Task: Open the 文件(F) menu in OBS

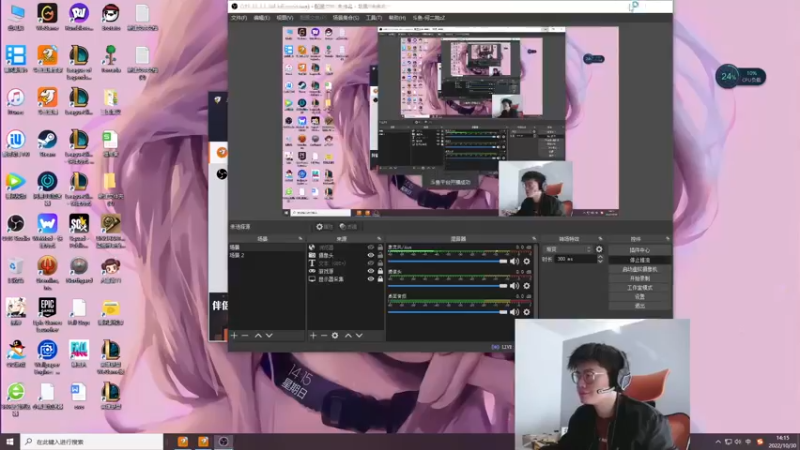Action: pyautogui.click(x=239, y=18)
